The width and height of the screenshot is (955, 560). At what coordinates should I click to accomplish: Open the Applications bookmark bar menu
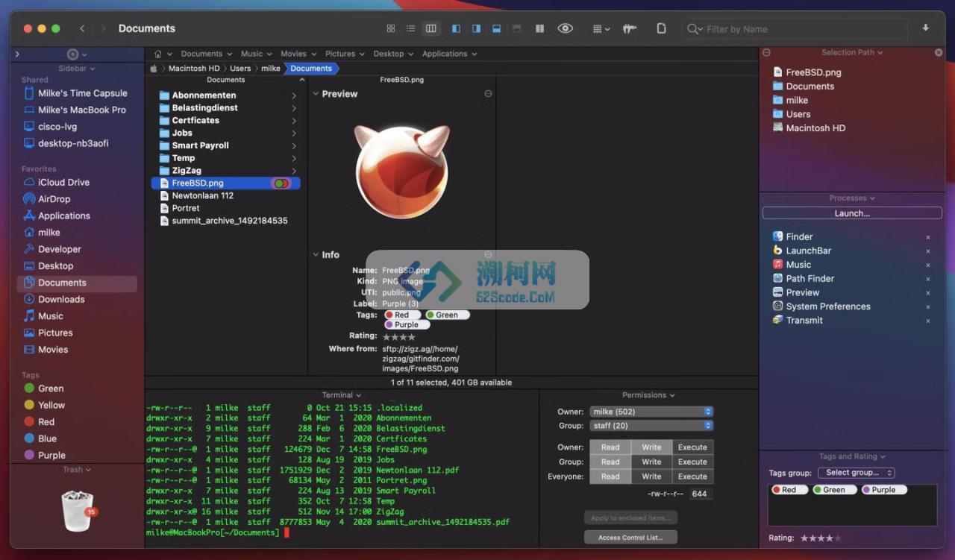(x=449, y=54)
